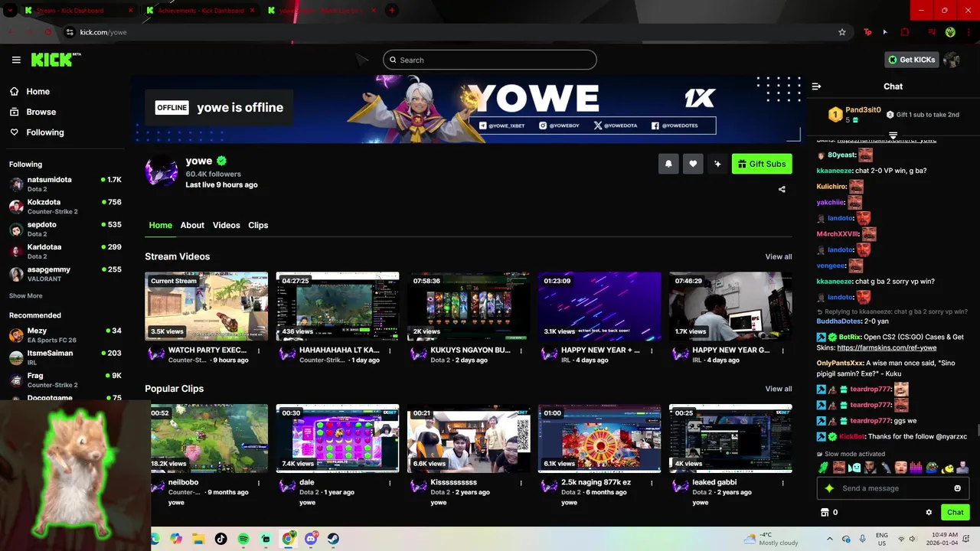980x551 pixels.
Task: Open Spotify from the taskbar
Action: pyautogui.click(x=243, y=539)
